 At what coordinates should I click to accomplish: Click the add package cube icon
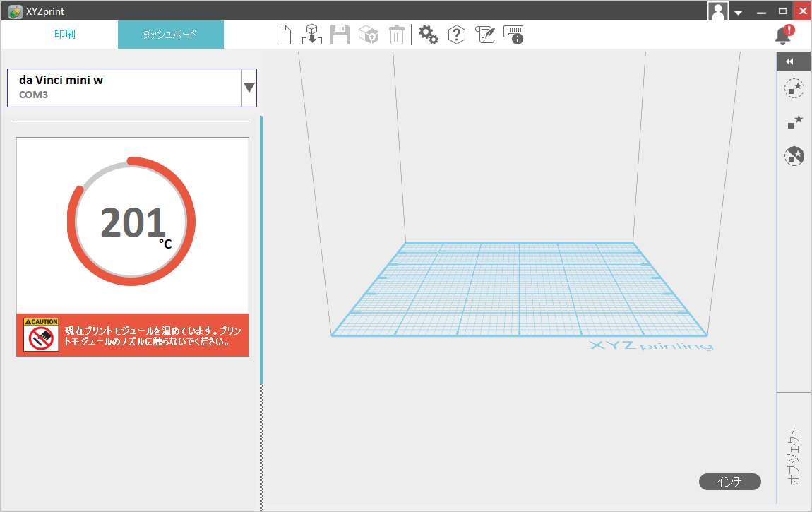pyautogui.click(x=369, y=35)
